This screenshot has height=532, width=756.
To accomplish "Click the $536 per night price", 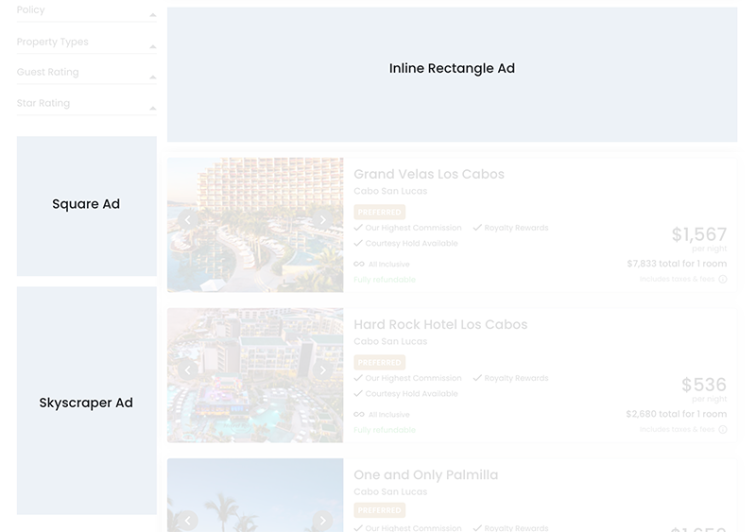I will [704, 385].
